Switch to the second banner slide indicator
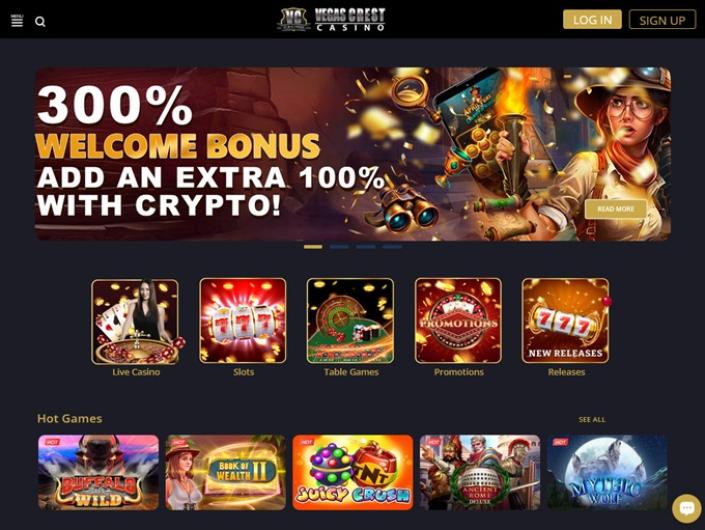Image resolution: width=705 pixels, height=530 pixels. pos(339,247)
